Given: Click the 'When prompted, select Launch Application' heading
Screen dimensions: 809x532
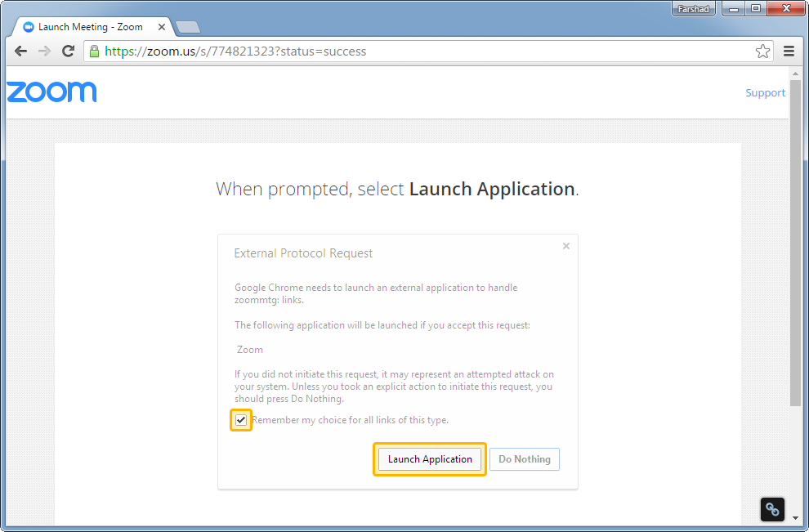Looking at the screenshot, I should [397, 190].
